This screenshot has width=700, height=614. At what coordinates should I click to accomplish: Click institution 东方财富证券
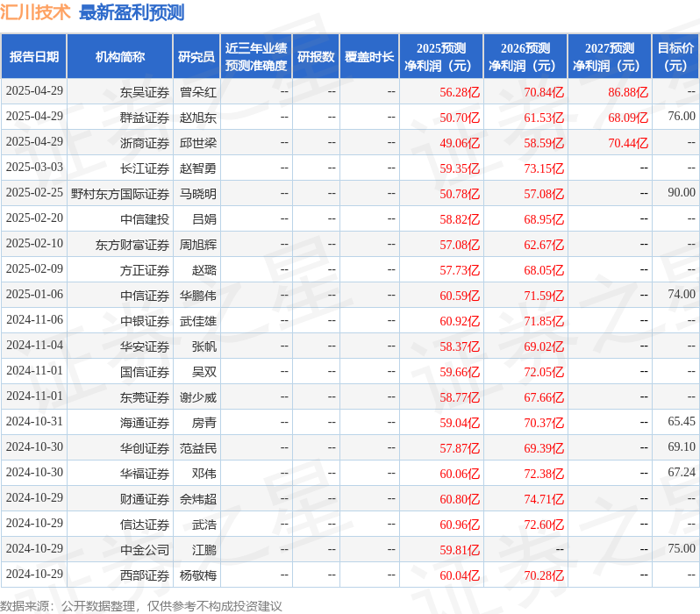point(132,245)
